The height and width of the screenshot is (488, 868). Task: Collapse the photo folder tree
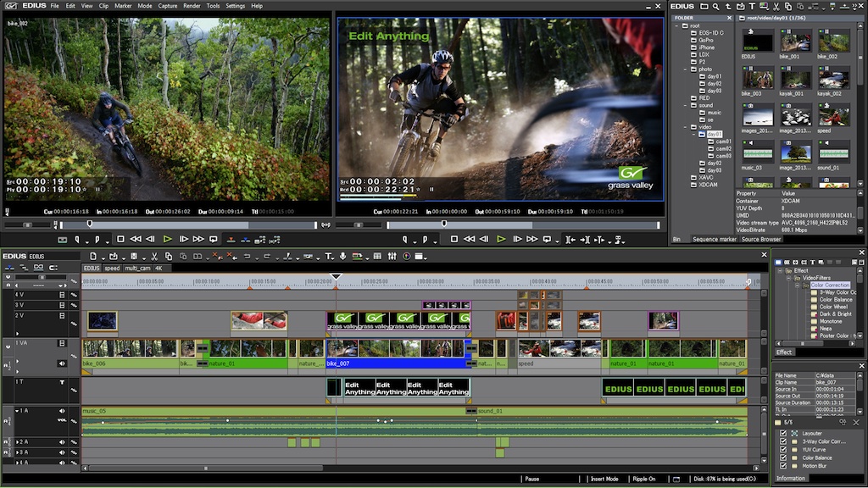click(685, 69)
